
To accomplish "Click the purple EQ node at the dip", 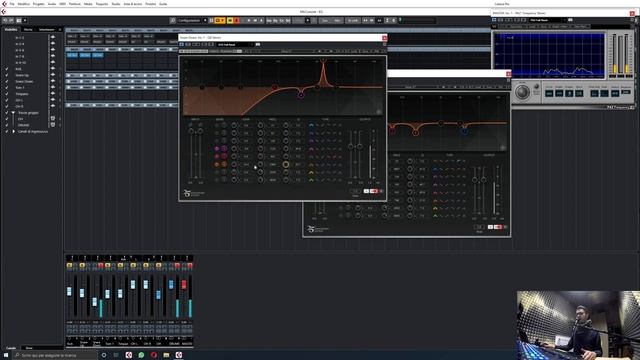I will pos(301,95).
